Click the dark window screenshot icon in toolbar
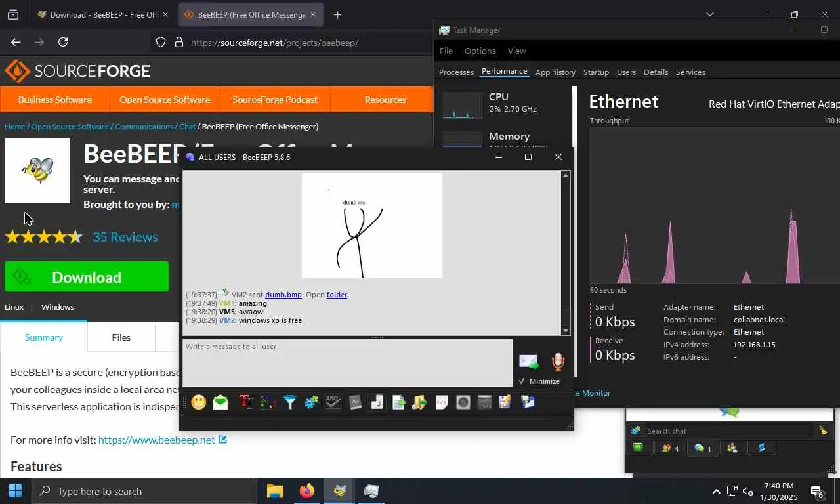This screenshot has width=840, height=504. [x=485, y=402]
